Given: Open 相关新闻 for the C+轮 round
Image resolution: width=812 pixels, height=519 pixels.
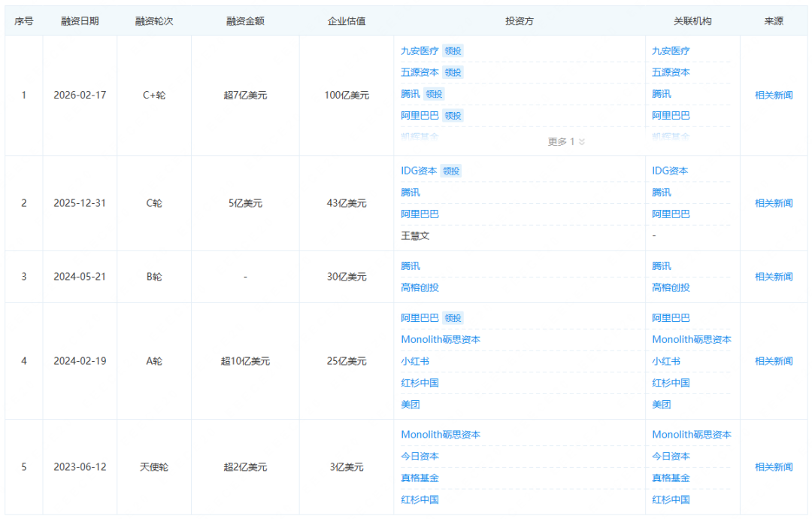Looking at the screenshot, I should point(774,95).
